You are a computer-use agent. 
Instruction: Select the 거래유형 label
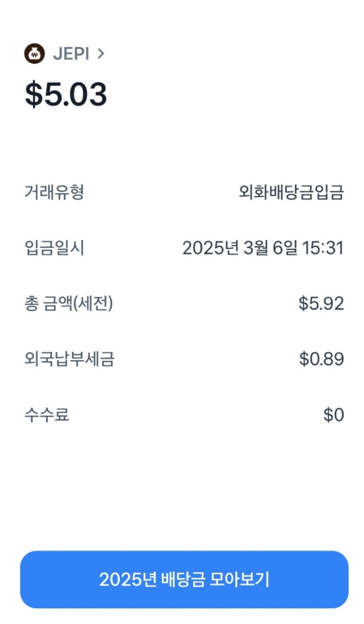(54, 192)
